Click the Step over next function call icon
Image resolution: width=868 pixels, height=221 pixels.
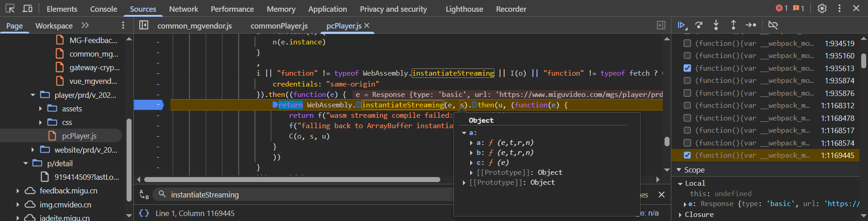click(x=699, y=25)
